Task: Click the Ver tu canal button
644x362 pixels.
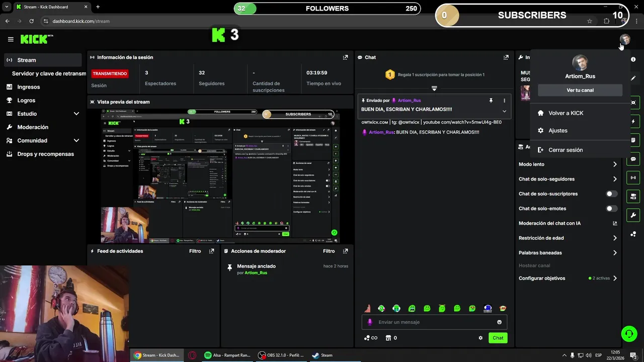Action: click(x=580, y=90)
